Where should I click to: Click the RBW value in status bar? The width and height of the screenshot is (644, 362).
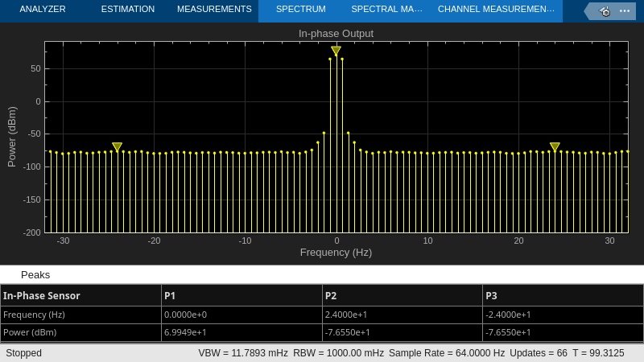pos(338,353)
